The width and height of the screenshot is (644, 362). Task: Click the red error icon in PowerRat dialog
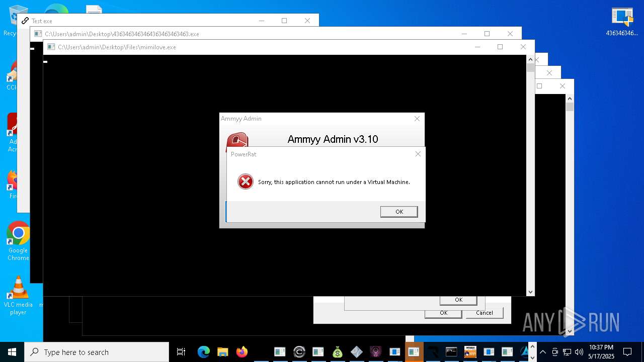point(246,182)
